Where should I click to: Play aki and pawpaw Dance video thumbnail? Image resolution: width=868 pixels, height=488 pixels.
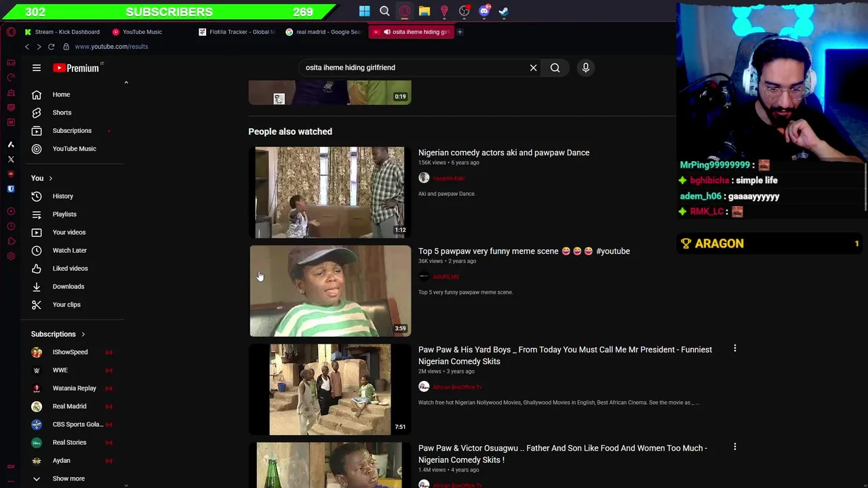pyautogui.click(x=330, y=192)
